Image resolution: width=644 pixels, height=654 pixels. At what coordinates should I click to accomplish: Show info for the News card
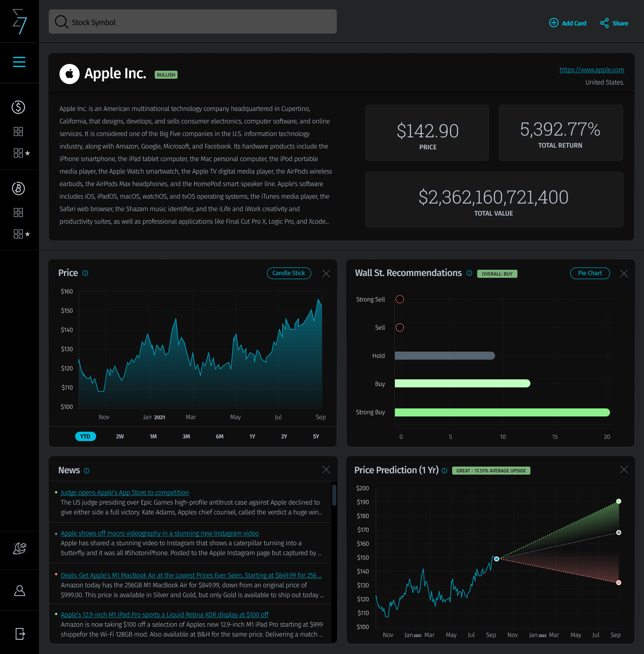click(87, 471)
